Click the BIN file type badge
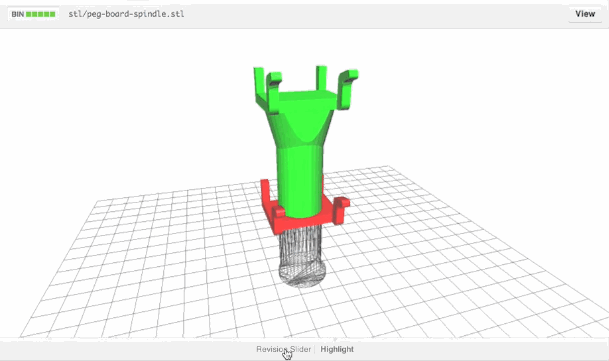Viewport: 609px width, 361px height. coord(18,14)
